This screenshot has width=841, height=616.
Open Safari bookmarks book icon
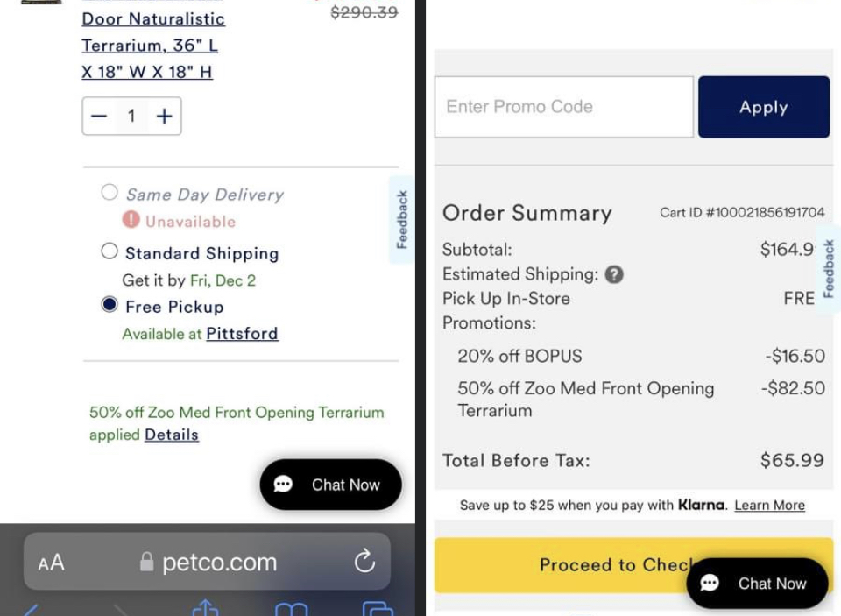tap(291, 608)
